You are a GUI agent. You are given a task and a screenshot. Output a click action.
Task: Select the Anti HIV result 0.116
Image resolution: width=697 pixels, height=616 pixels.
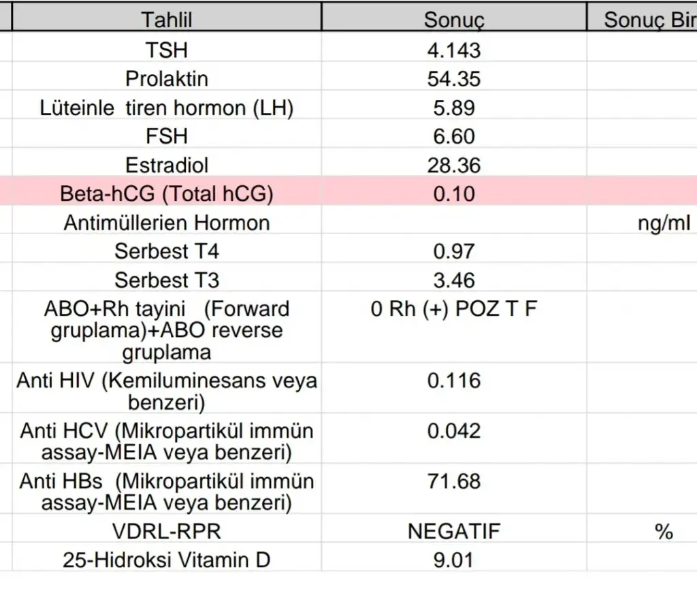(454, 380)
